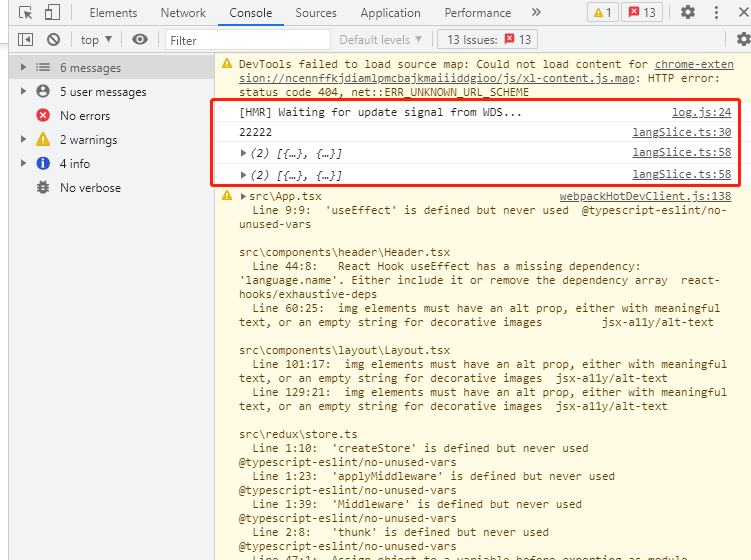The width and height of the screenshot is (751, 560).
Task: Open the three-dot customize DevTools menu
Action: point(716,12)
